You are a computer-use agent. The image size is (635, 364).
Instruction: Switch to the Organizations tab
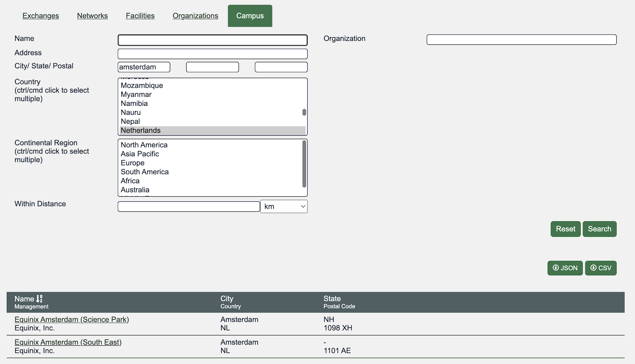(195, 16)
